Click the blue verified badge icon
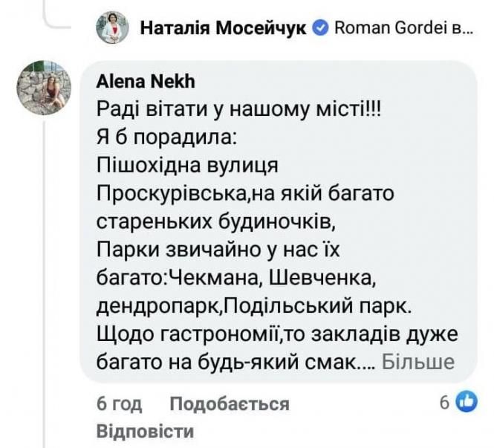 (322, 29)
